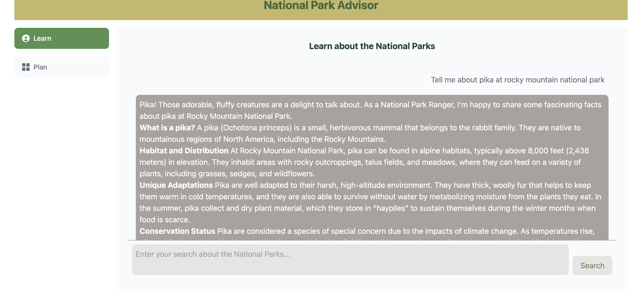Viewport: 644px width, 298px height.
Task: Click the word 'Plan' in sidebar button
Action: [40, 67]
